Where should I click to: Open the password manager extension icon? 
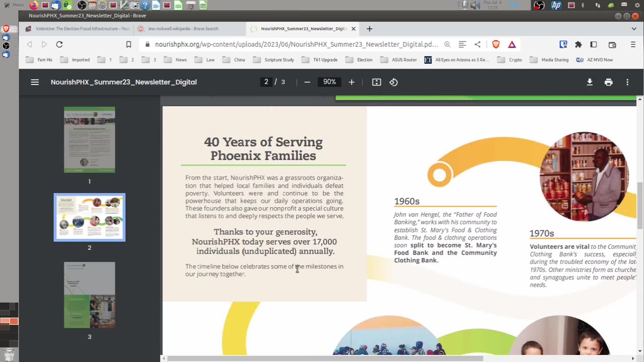tap(563, 44)
